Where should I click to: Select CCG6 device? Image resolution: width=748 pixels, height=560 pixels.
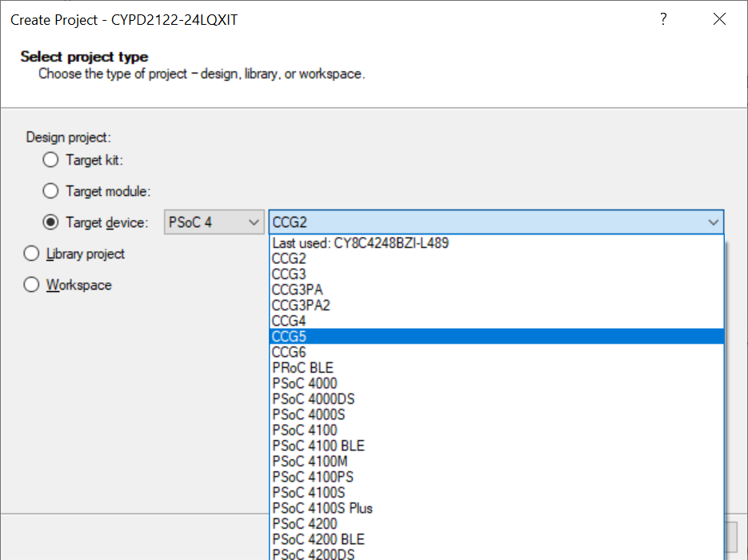point(288,351)
